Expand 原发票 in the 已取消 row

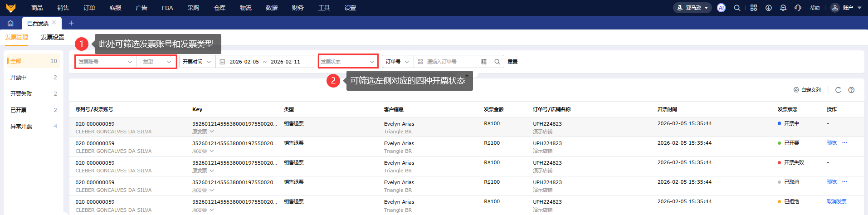(x=203, y=190)
